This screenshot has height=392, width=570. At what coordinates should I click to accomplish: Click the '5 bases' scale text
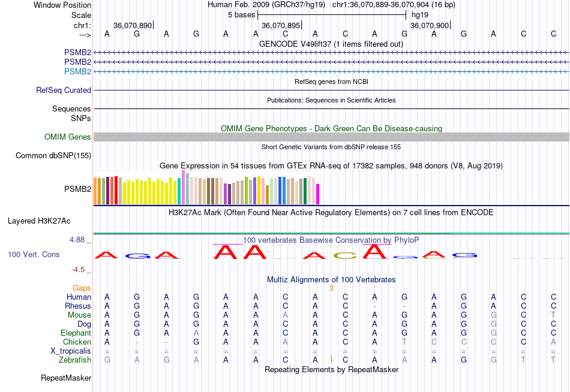pos(241,15)
